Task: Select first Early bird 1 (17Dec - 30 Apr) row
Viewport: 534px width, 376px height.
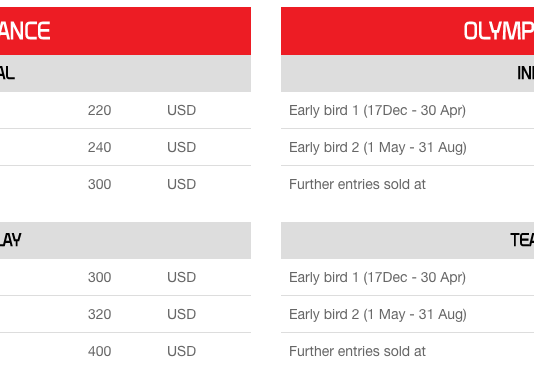Action: [x=407, y=110]
